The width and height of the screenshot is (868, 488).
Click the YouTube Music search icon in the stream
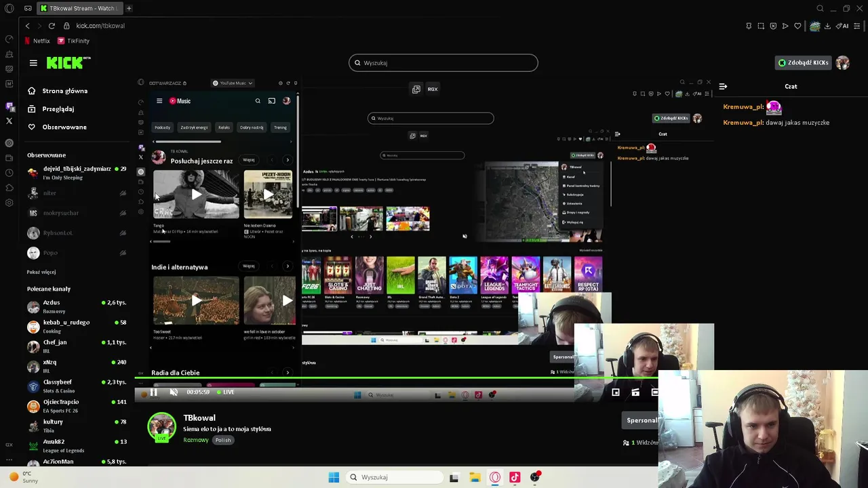click(258, 101)
